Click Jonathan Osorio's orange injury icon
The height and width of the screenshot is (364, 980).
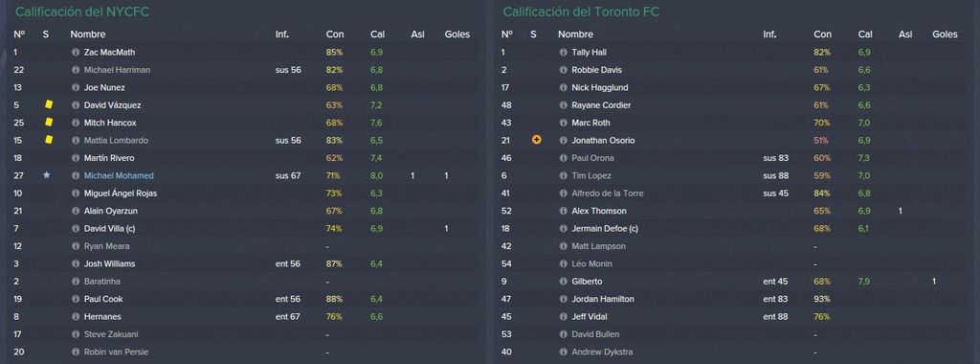536,140
